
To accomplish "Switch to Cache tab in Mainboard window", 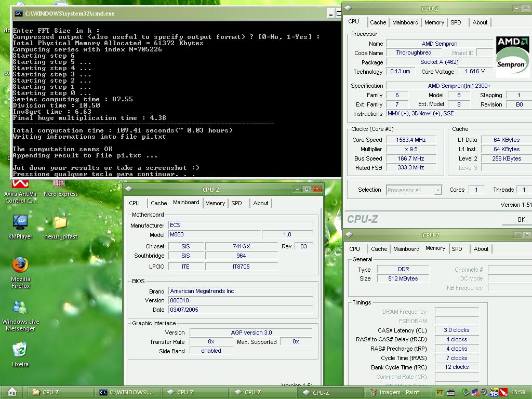I will pyautogui.click(x=159, y=203).
